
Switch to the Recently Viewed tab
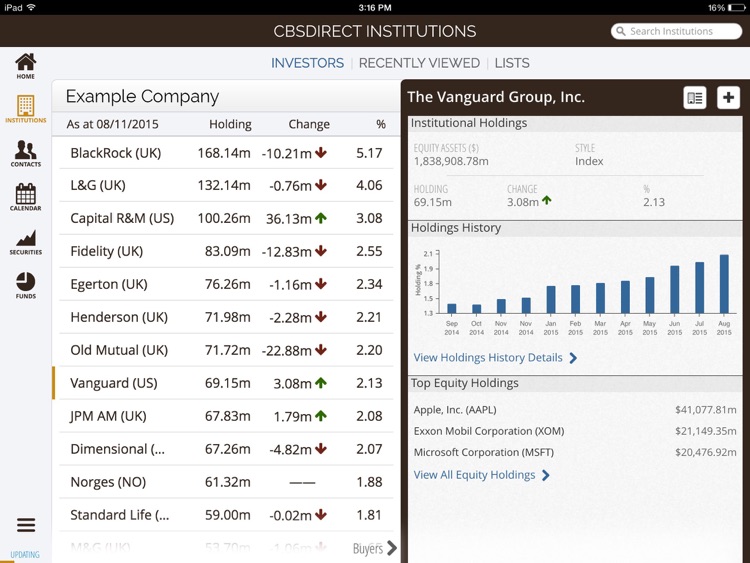(419, 63)
